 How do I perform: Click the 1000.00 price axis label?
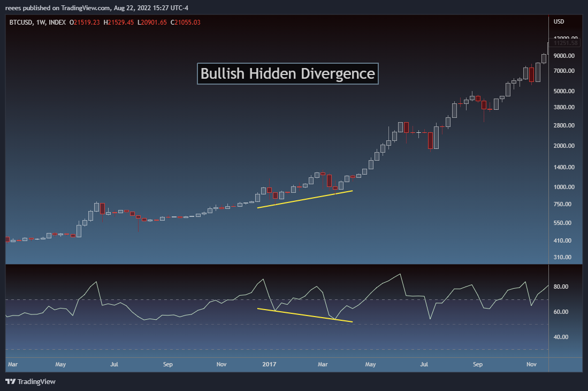564,187
